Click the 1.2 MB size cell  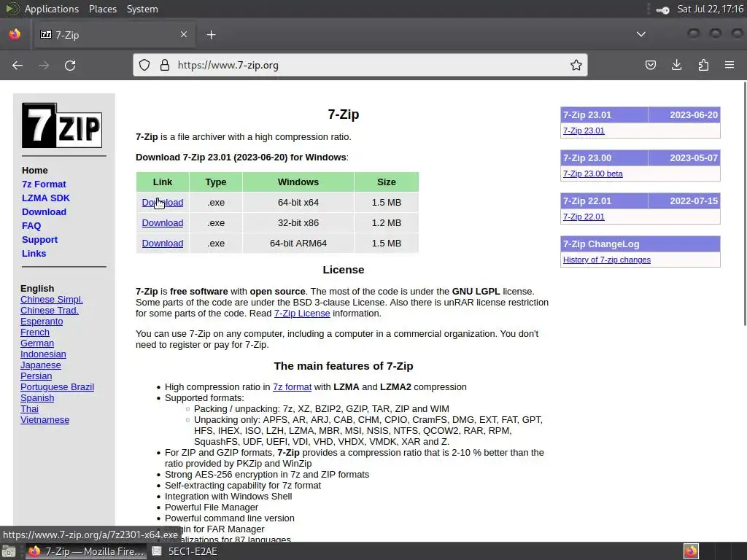pyautogui.click(x=387, y=223)
